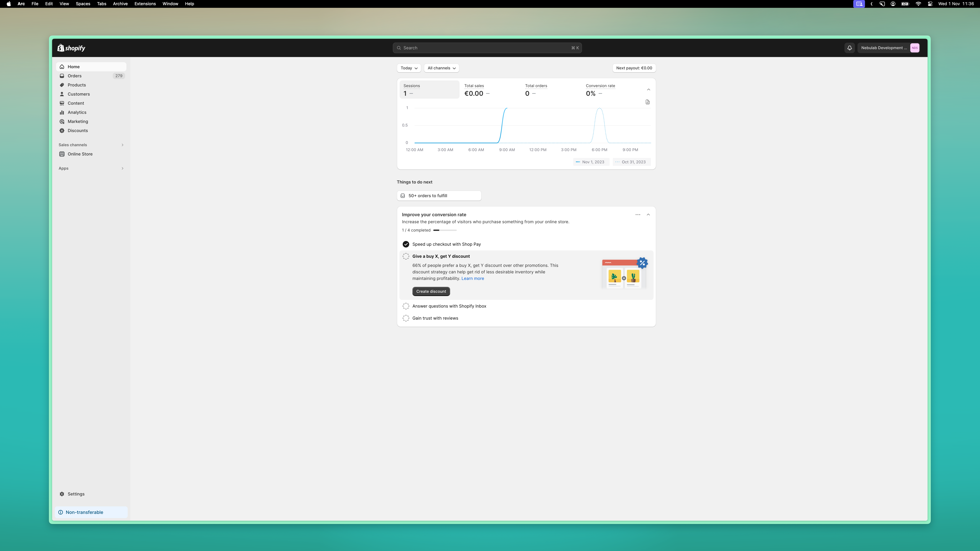Click the purple screen sharing icon in the menu bar
Viewport: 980px width, 551px height.
(859, 4)
